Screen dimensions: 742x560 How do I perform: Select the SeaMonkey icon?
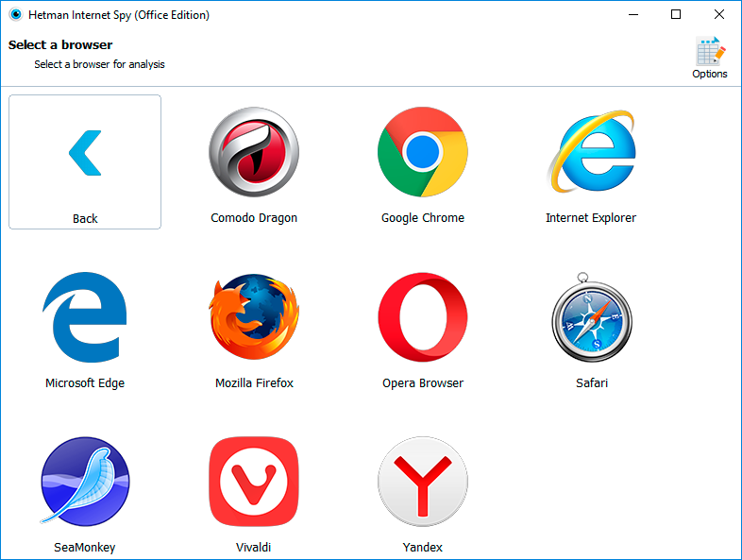[x=85, y=481]
